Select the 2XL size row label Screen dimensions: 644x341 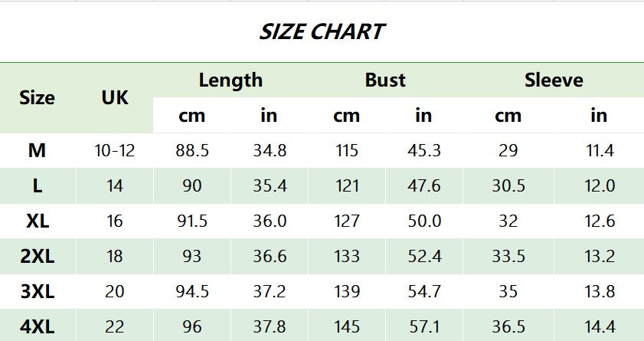click(38, 256)
